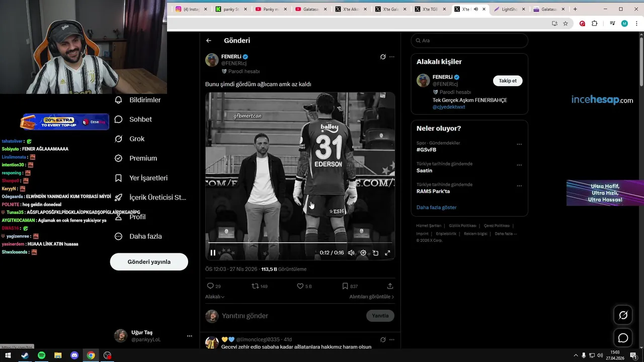Open İçerik Üreticisi Stüdyosu in the sidebar

click(151, 198)
